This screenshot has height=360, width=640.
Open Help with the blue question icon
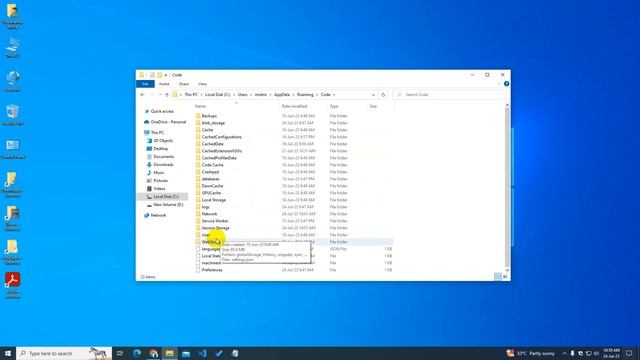coord(507,84)
